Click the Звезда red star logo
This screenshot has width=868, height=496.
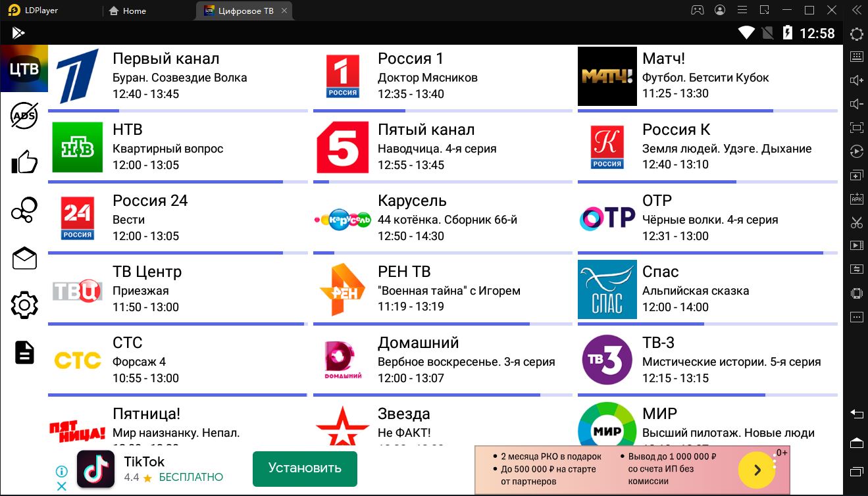point(342,426)
